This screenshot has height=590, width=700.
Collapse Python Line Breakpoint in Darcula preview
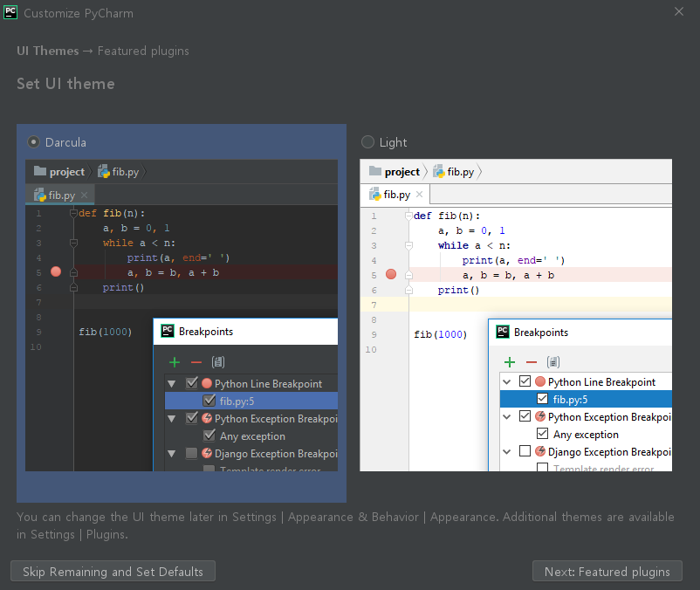pos(171,383)
